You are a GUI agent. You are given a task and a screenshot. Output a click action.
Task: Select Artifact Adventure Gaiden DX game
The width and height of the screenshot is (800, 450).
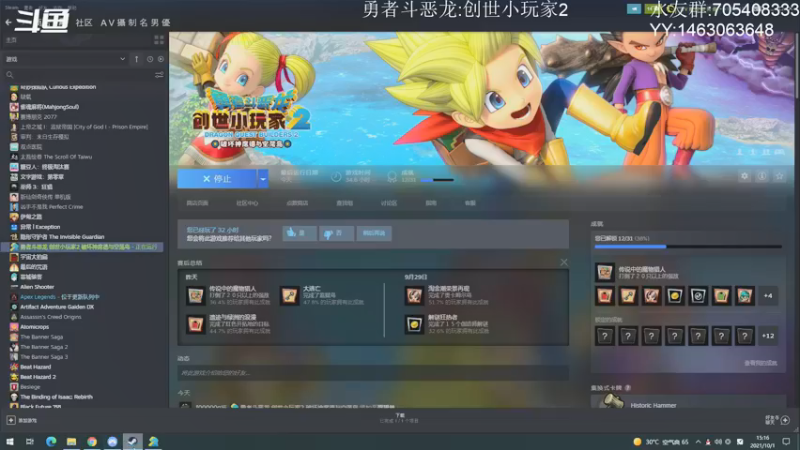(57, 307)
